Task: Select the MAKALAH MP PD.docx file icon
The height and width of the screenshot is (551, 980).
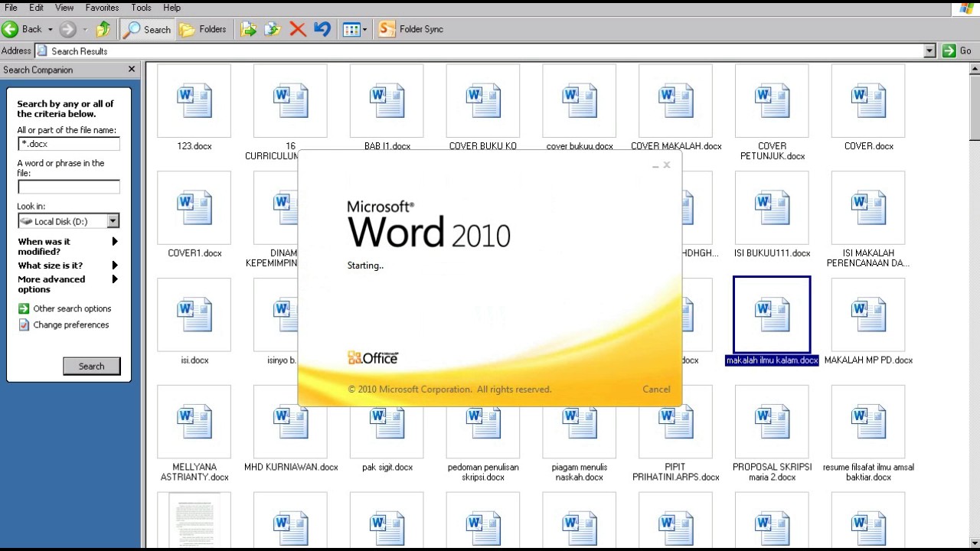Action: pyautogui.click(x=868, y=315)
